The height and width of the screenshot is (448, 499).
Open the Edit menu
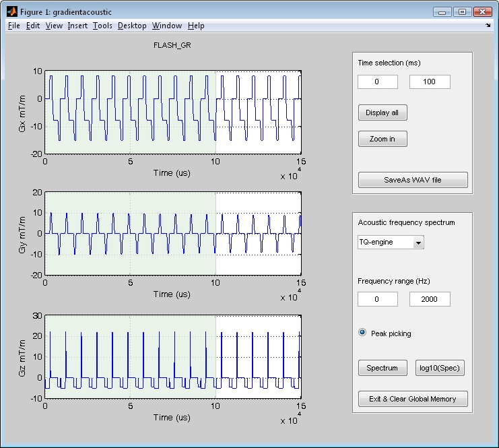(33, 26)
